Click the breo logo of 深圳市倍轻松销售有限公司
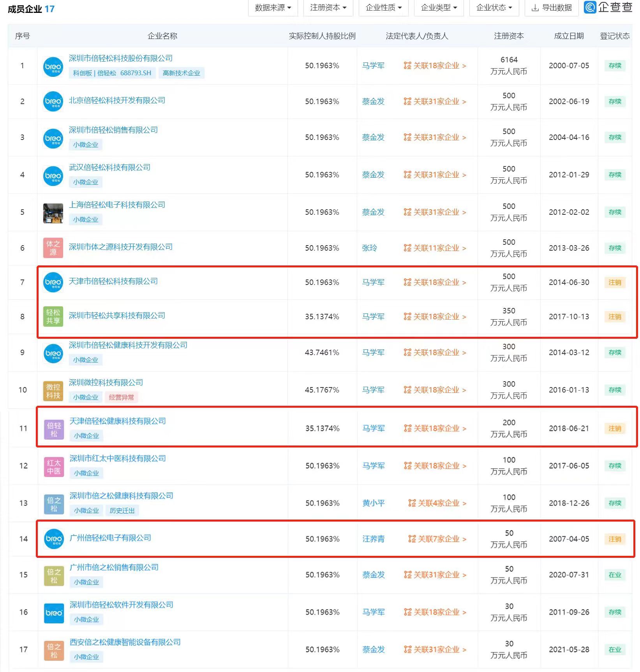The height and width of the screenshot is (672, 640). coord(53,138)
